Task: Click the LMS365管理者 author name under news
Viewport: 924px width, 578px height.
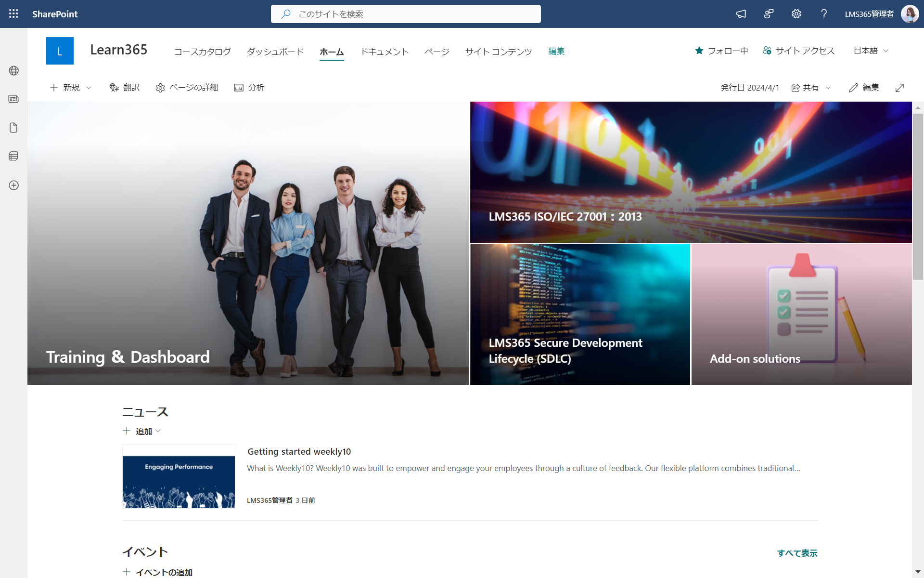Action: click(x=269, y=500)
